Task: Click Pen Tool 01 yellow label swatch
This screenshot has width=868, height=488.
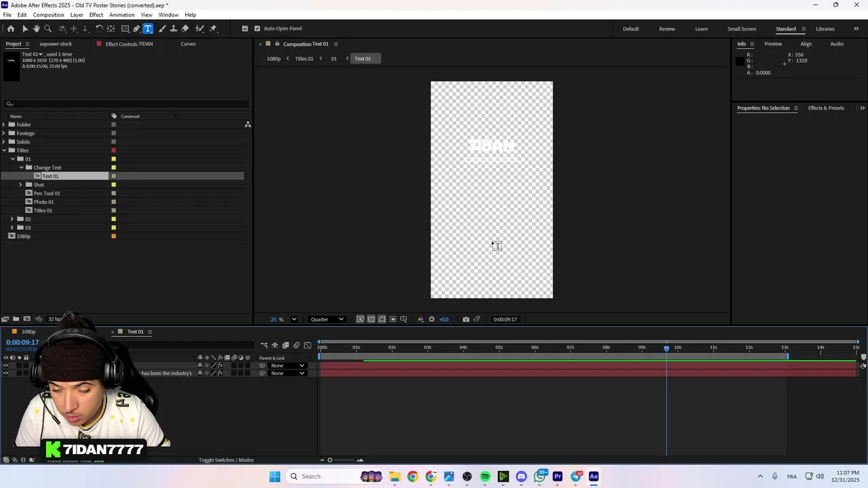Action: click(113, 193)
